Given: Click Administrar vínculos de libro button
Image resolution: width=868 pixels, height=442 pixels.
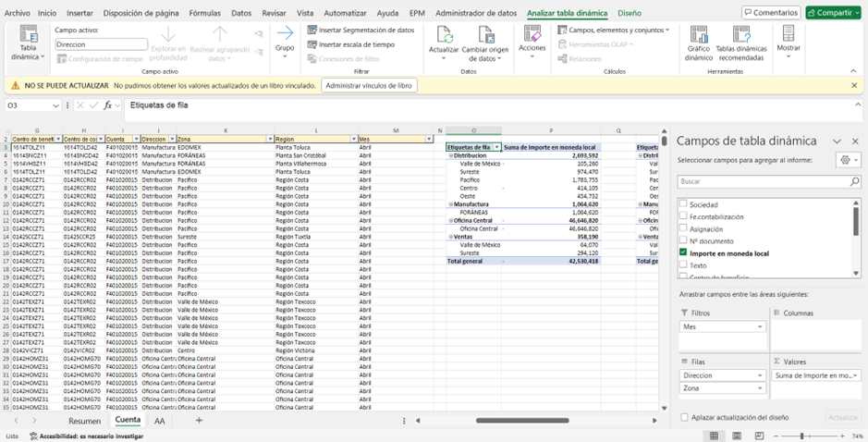Looking at the screenshot, I should pyautogui.click(x=369, y=85).
